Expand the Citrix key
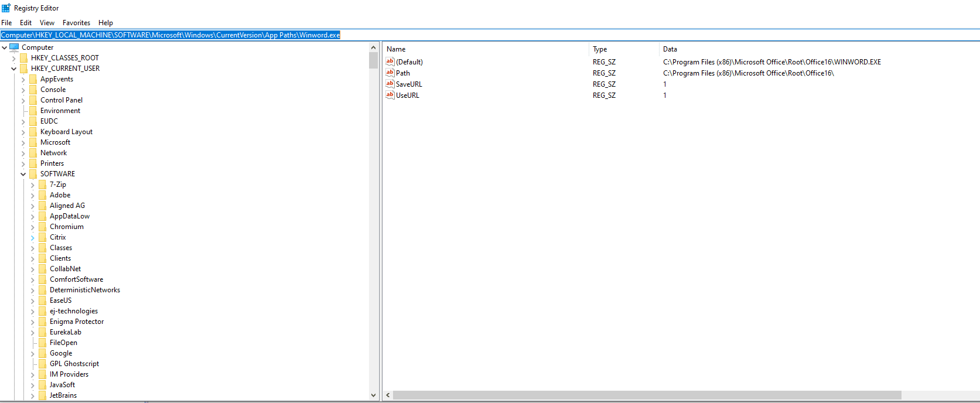The image size is (980, 403). (33, 237)
